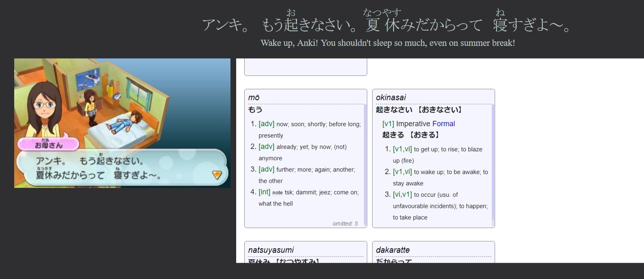Click the word アンキ in the top sentence
Viewport: 644px width, 279px height.
222,25
